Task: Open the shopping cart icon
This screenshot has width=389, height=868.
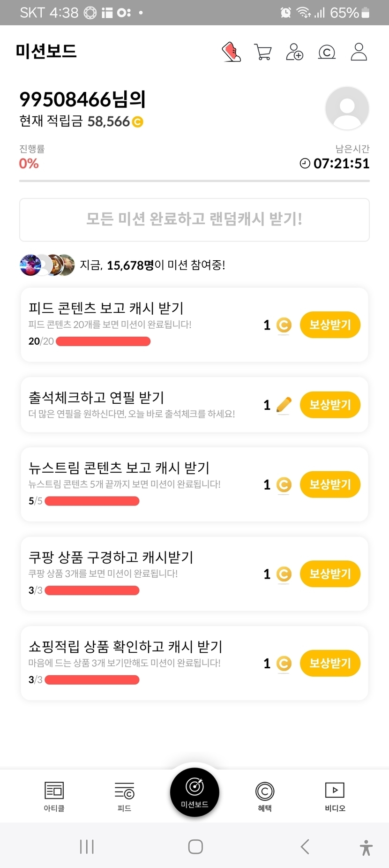Action: point(262,52)
